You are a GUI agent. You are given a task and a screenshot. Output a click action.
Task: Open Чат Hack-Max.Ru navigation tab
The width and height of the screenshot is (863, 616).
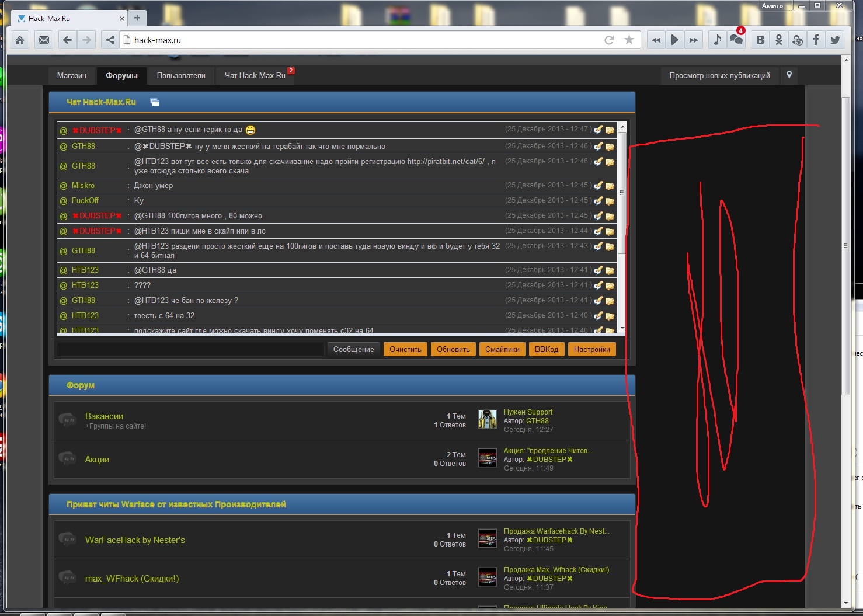[255, 75]
